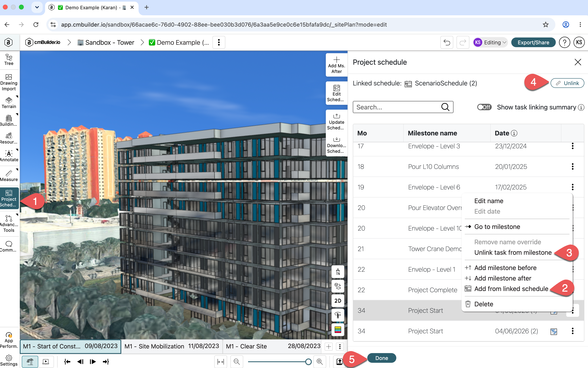Open the Comments tool
The image size is (588, 368).
[x=9, y=246]
